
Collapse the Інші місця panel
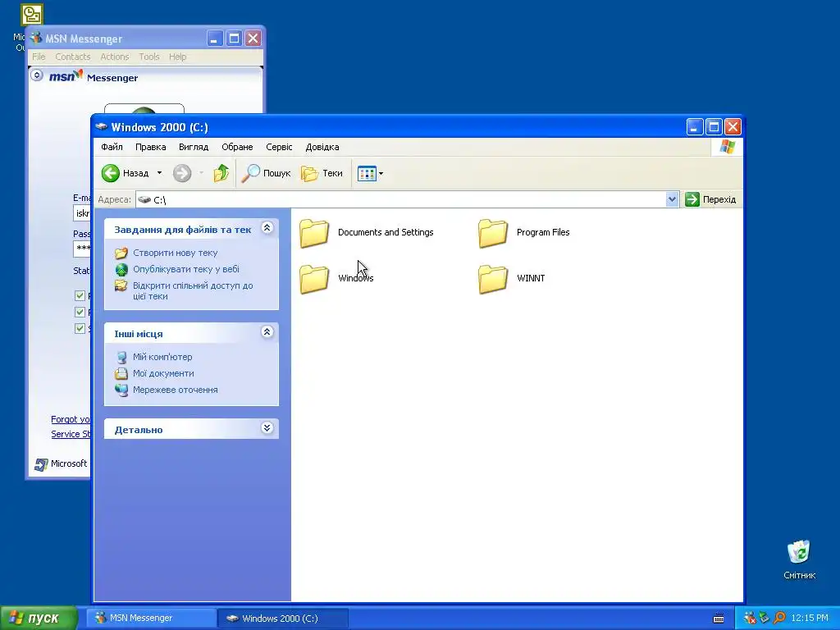[x=267, y=332]
